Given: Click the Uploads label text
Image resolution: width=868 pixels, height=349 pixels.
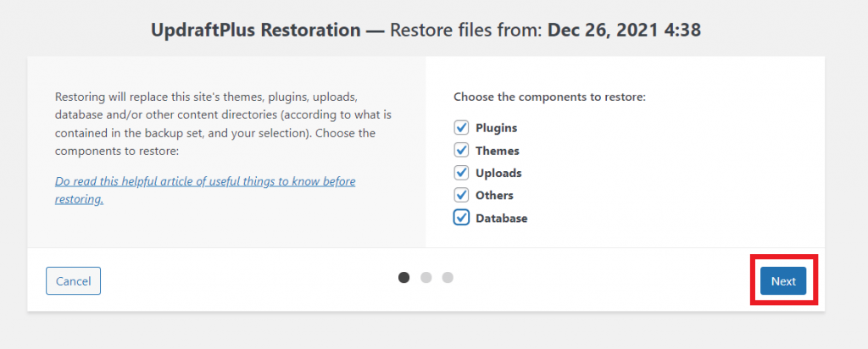Looking at the screenshot, I should pyautogui.click(x=498, y=173).
